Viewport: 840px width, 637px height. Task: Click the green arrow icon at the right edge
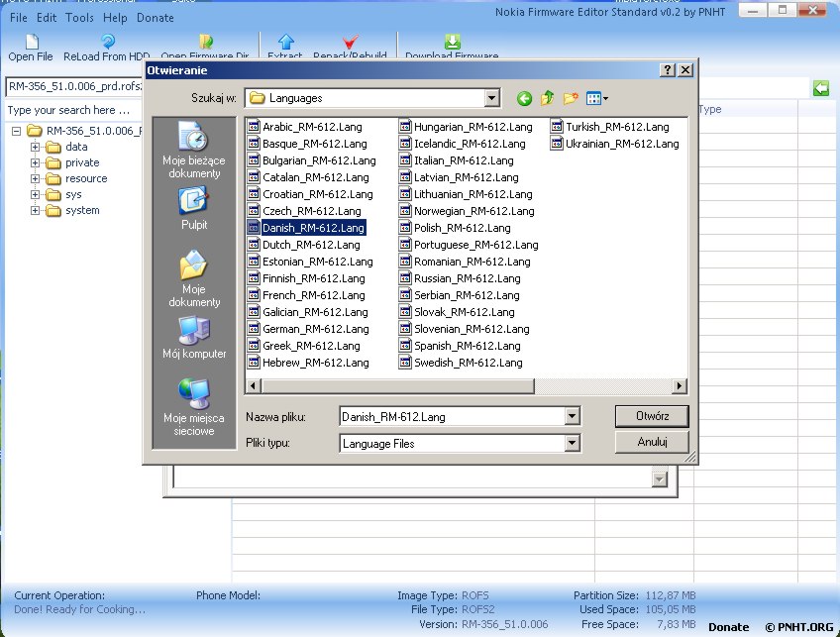[x=821, y=88]
